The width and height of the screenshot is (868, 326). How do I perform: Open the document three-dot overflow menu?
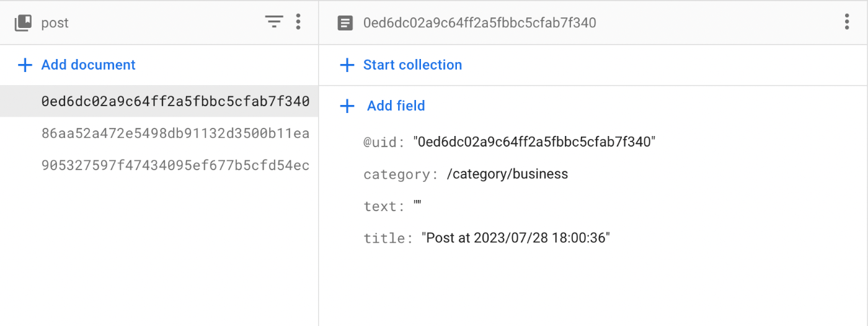point(846,22)
